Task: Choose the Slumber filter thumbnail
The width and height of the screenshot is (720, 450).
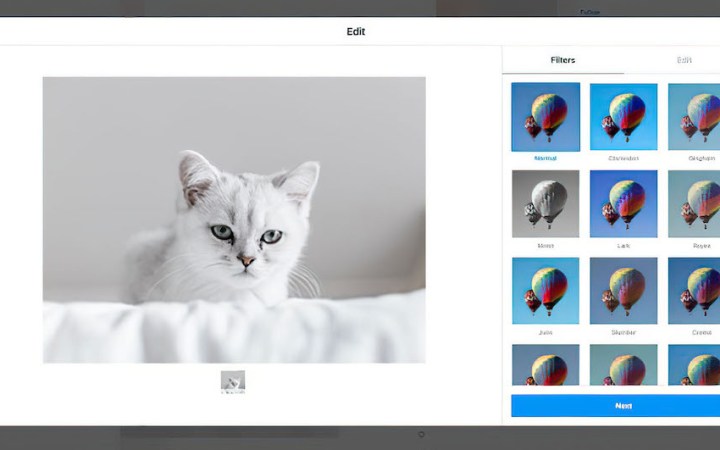Action: pyautogui.click(x=624, y=291)
